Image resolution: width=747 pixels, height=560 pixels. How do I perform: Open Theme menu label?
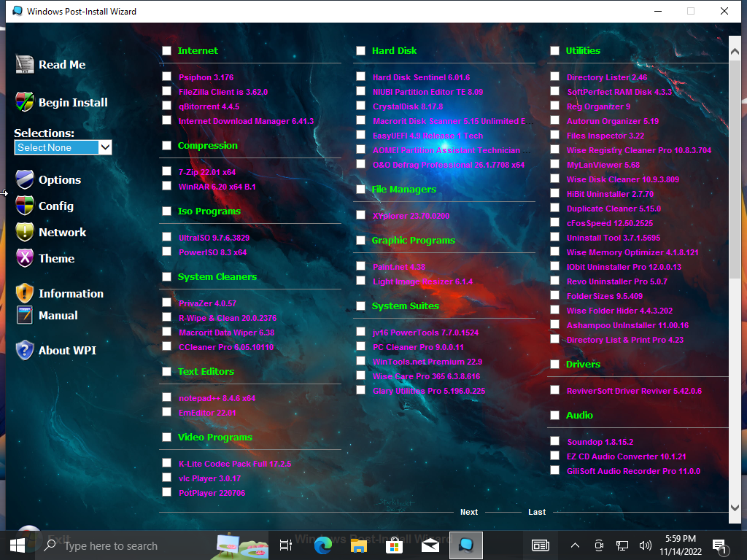pyautogui.click(x=56, y=259)
